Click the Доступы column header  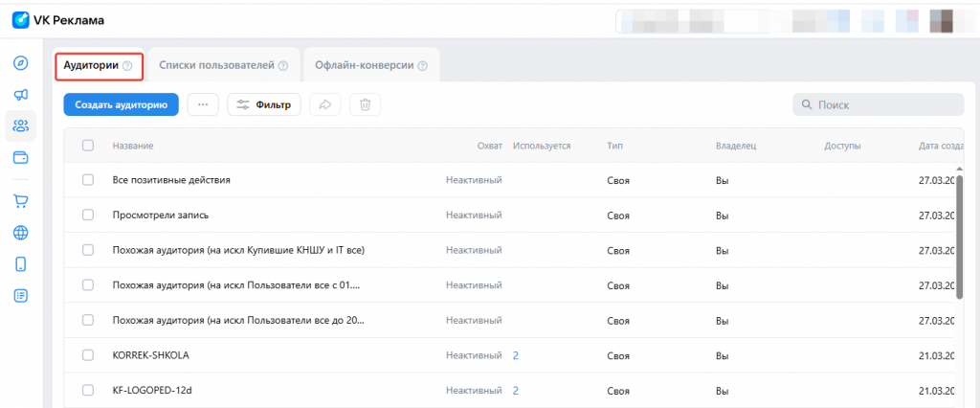(x=842, y=146)
